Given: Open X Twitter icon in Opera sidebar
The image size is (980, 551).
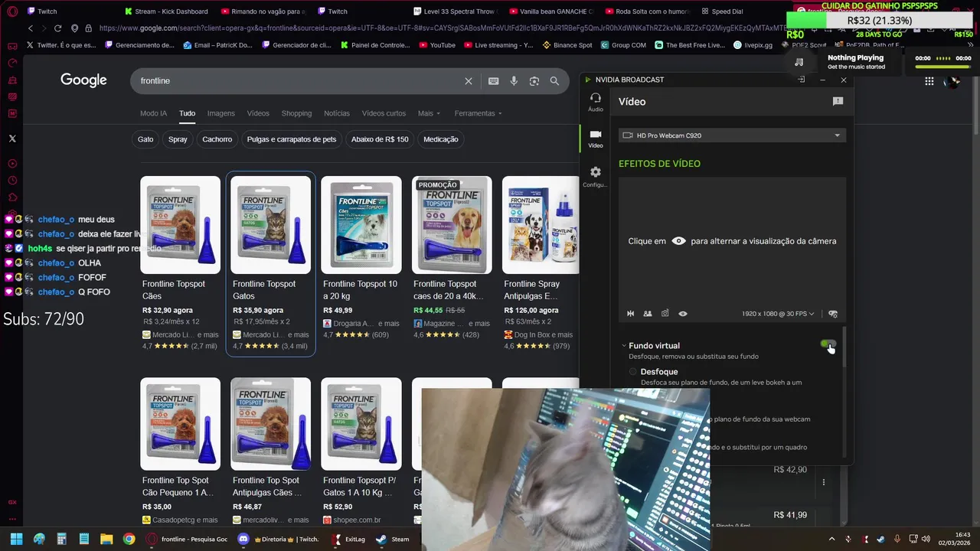Looking at the screenshot, I should (x=12, y=139).
